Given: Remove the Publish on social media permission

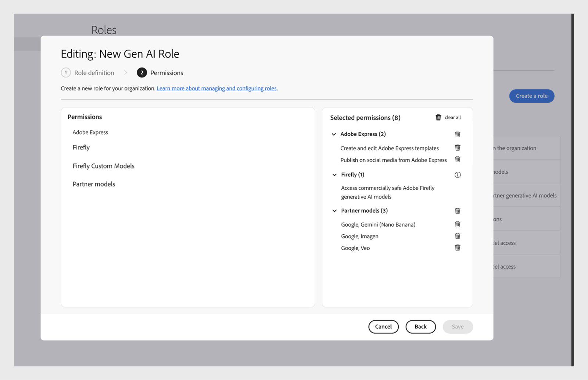Looking at the screenshot, I should pos(458,160).
